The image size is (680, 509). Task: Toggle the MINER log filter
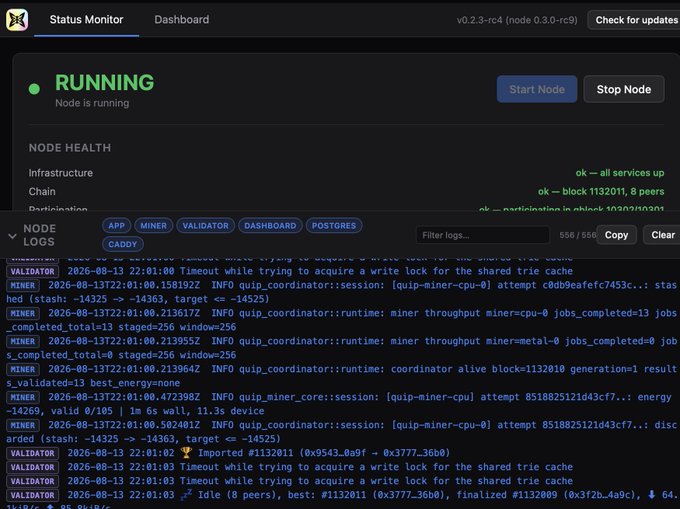(x=154, y=225)
